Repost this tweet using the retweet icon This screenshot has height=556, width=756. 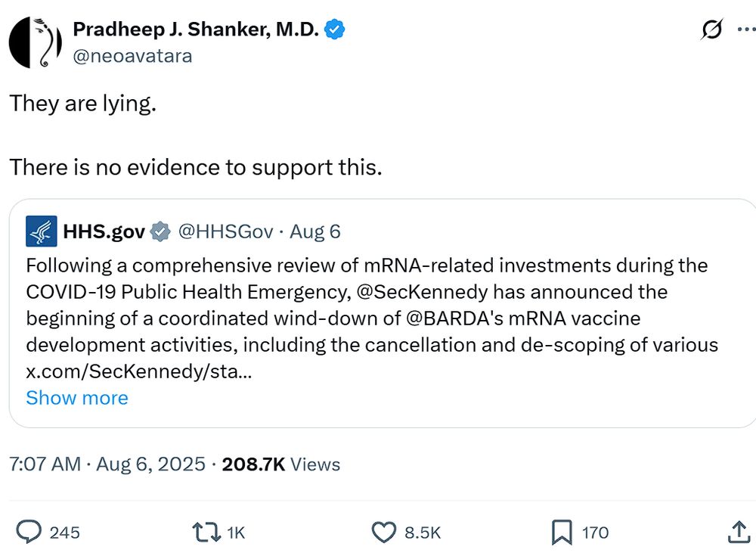point(208,533)
